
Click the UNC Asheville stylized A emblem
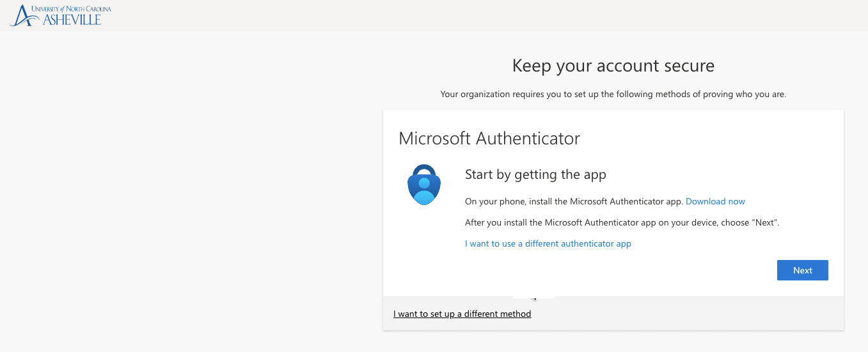tap(22, 16)
